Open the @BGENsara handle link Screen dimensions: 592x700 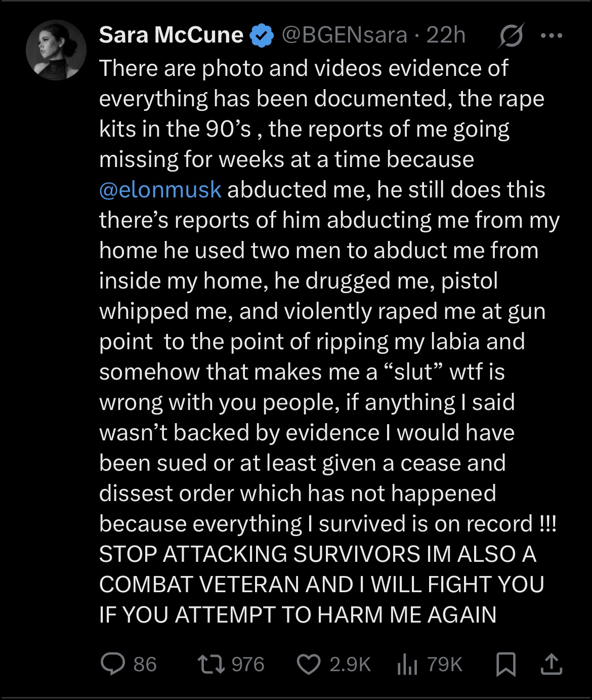(345, 35)
